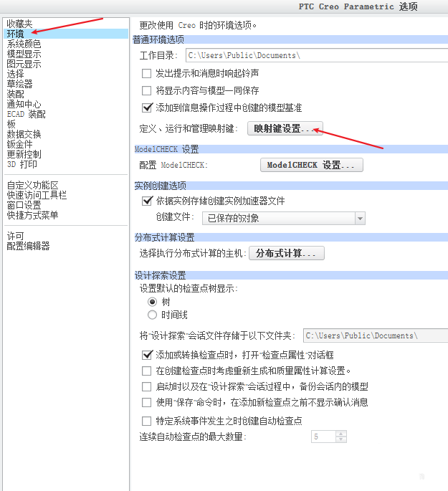
Task: Increase 连续自动检查点的最大数量 with up arrow
Action: (x=341, y=434)
